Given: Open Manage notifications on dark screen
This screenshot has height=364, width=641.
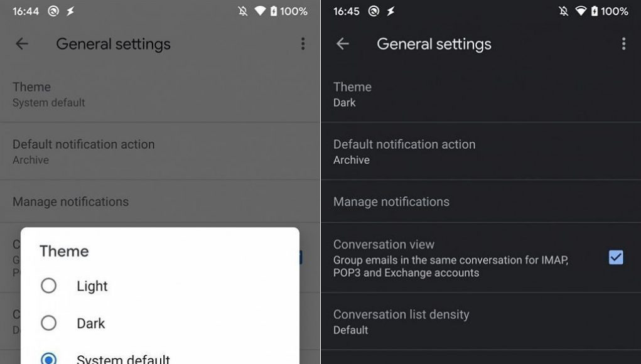Looking at the screenshot, I should 481,201.
